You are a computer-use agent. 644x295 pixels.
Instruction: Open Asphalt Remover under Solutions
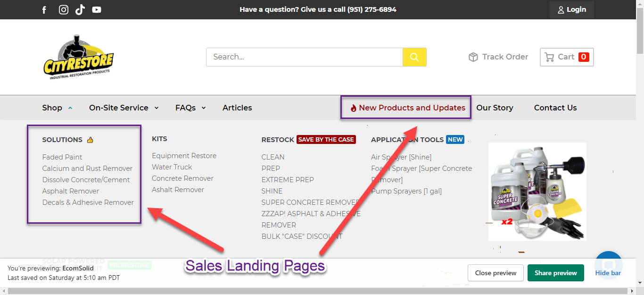tap(71, 191)
